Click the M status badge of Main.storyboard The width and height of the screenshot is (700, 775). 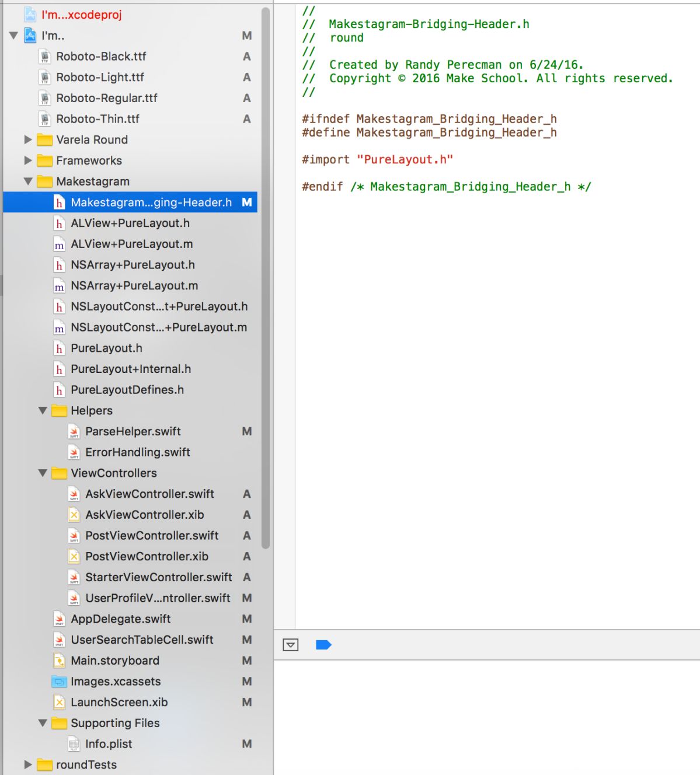click(247, 661)
